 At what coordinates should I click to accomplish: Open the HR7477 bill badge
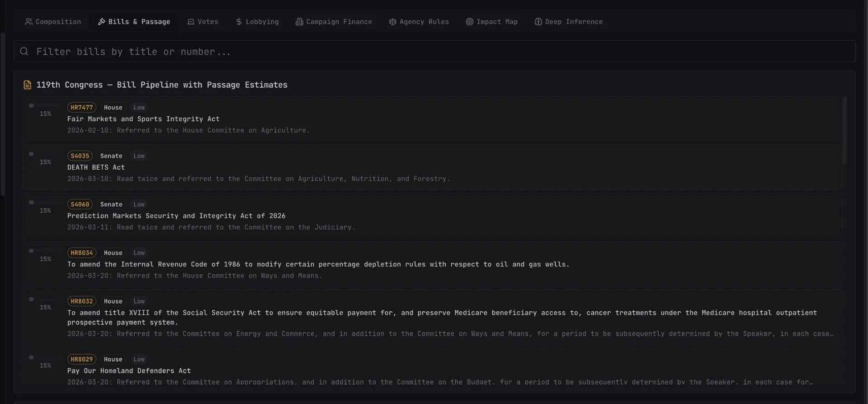point(82,108)
